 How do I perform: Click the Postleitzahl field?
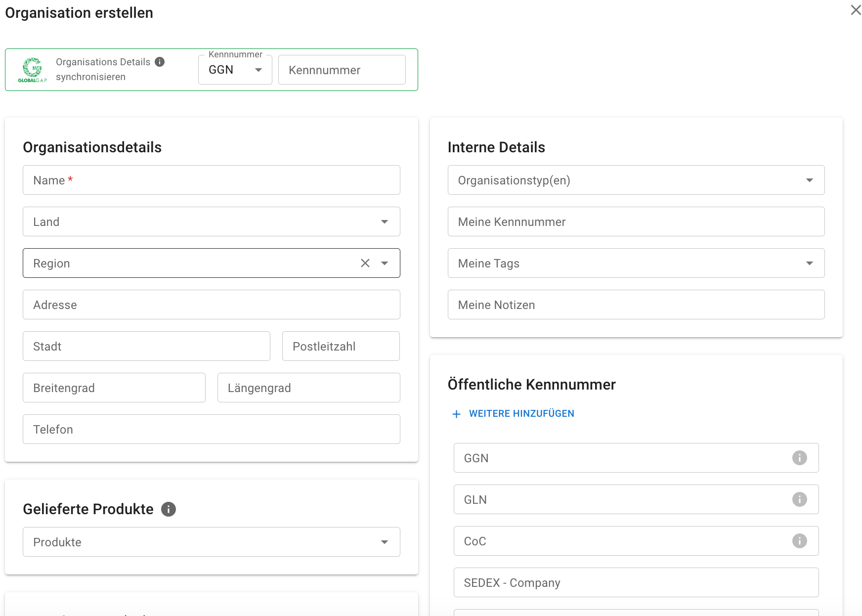[x=341, y=346]
